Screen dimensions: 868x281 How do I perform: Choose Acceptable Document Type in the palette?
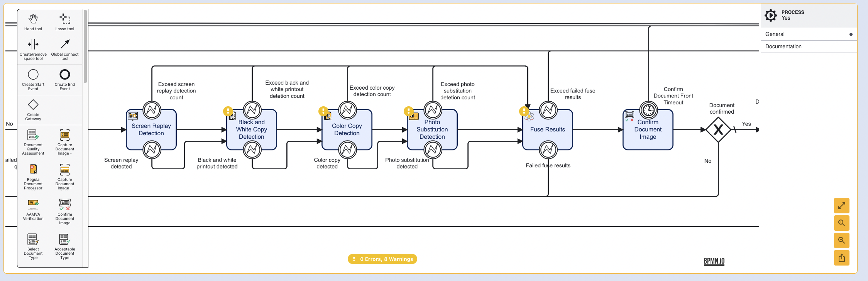65,239
